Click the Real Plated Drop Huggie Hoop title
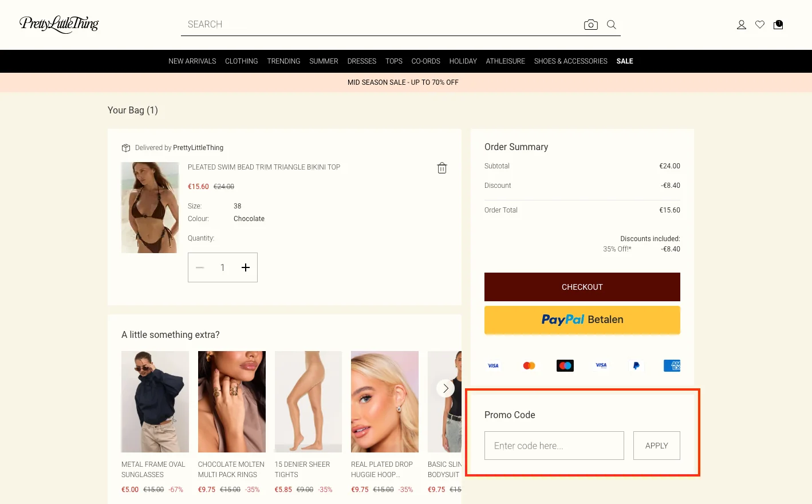Screen dimensions: 812x504 [382, 470]
